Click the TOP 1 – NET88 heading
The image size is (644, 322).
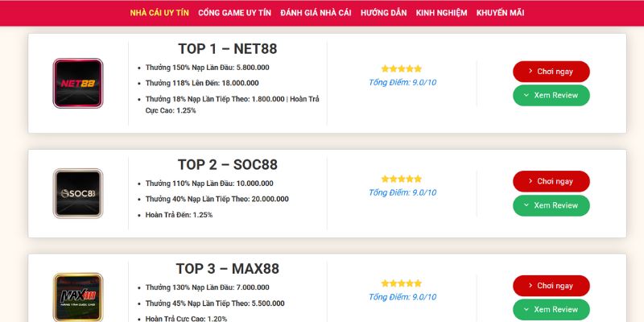coord(228,49)
